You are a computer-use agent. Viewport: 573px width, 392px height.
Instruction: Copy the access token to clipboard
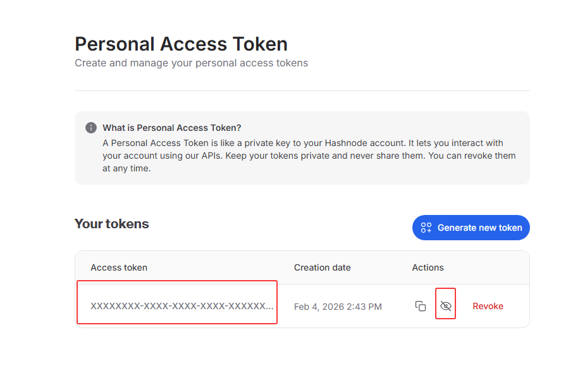[x=421, y=306]
